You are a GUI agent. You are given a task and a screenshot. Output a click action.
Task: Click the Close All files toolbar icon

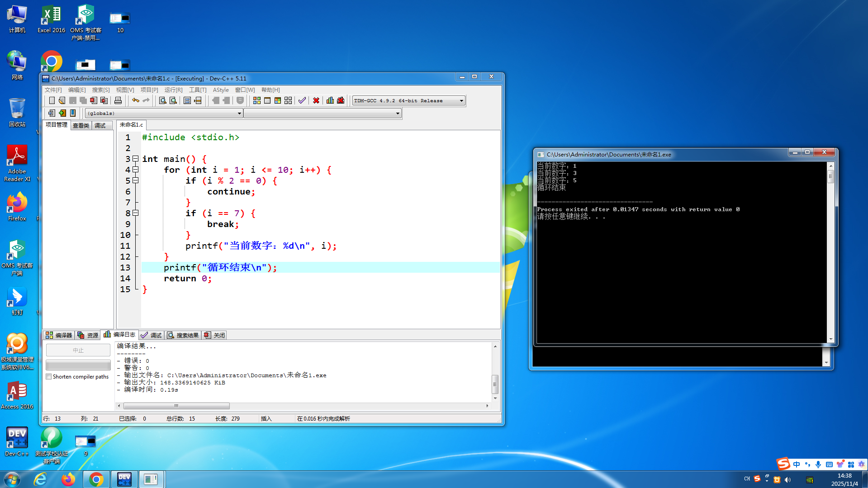[x=104, y=100]
